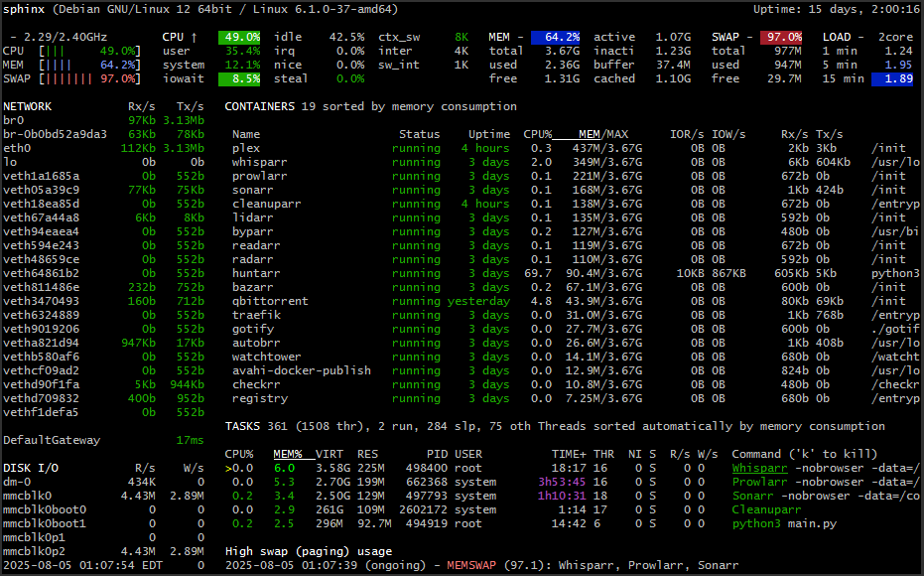Click the timestamp 2025-08-05 01:07:54 EDT
The height and width of the screenshot is (576, 924).
point(82,565)
